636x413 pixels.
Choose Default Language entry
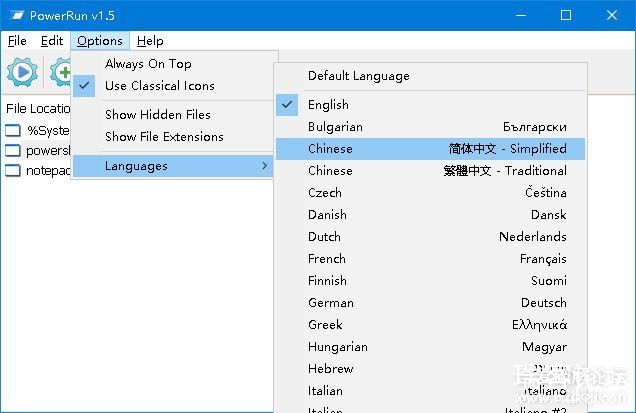[358, 76]
